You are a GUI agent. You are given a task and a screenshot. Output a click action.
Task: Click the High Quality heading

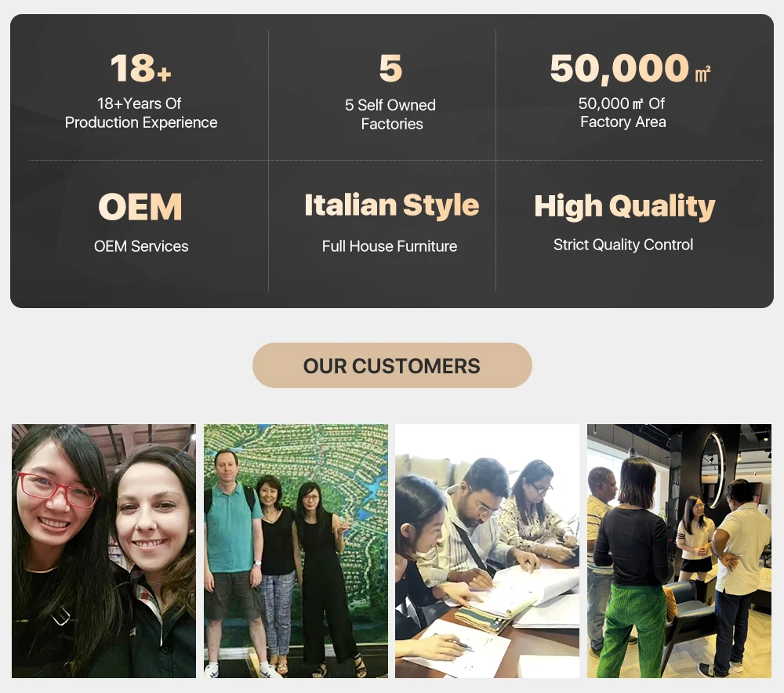pyautogui.click(x=625, y=206)
